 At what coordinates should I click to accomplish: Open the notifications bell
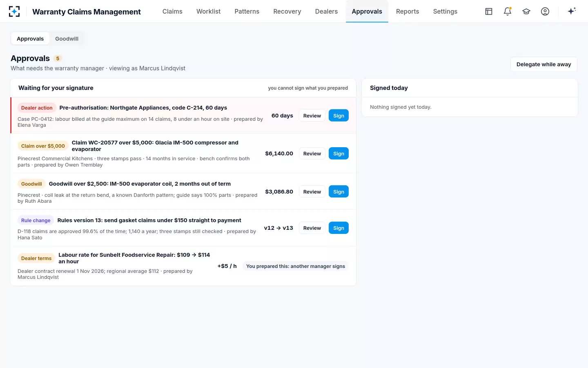coord(508,11)
